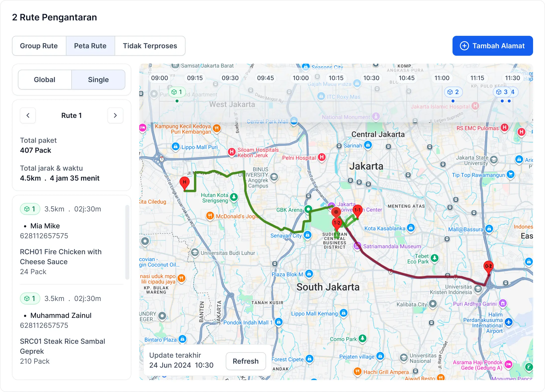545x392 pixels.
Task: Click package badge 3 on timeline
Action: (x=502, y=92)
